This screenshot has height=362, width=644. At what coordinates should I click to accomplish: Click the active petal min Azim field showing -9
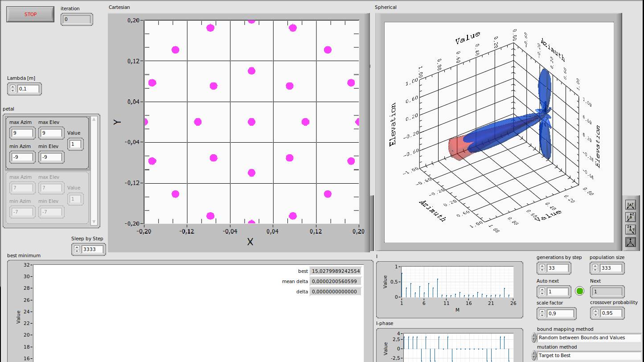(x=22, y=157)
